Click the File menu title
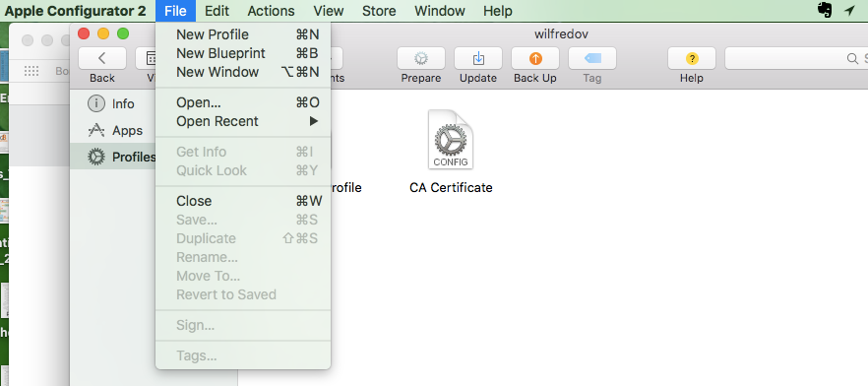This screenshot has width=868, height=386. (175, 11)
